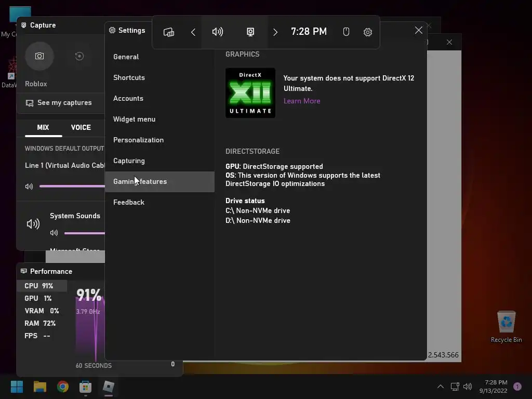
Task: Show hidden system tray icons chevron
Action: coord(441,387)
